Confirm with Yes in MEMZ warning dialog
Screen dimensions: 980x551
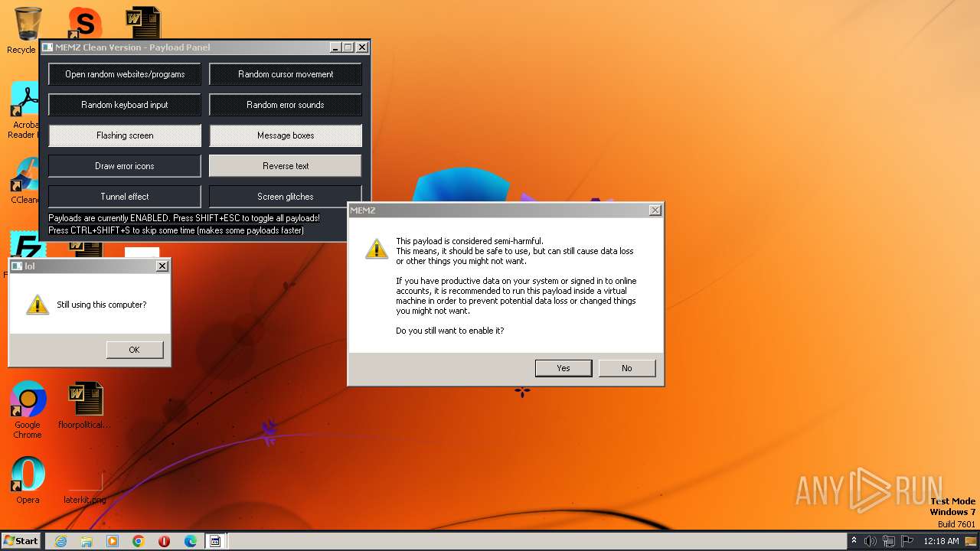pos(563,368)
